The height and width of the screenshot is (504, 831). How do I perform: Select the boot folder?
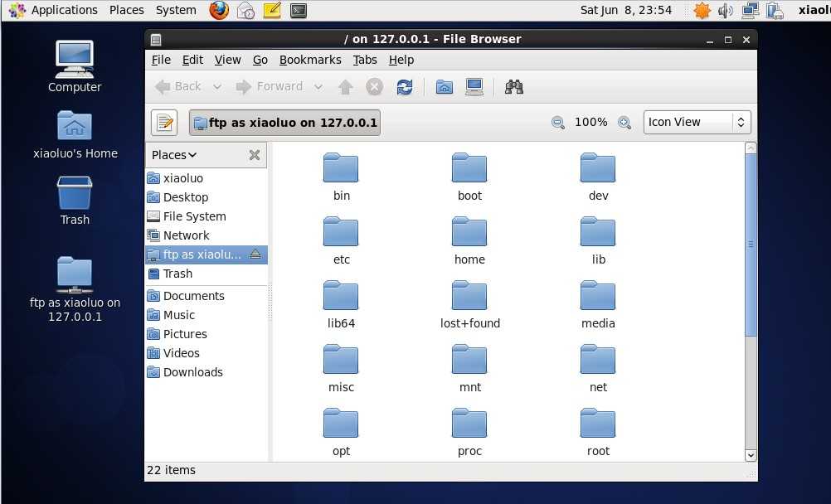click(469, 177)
